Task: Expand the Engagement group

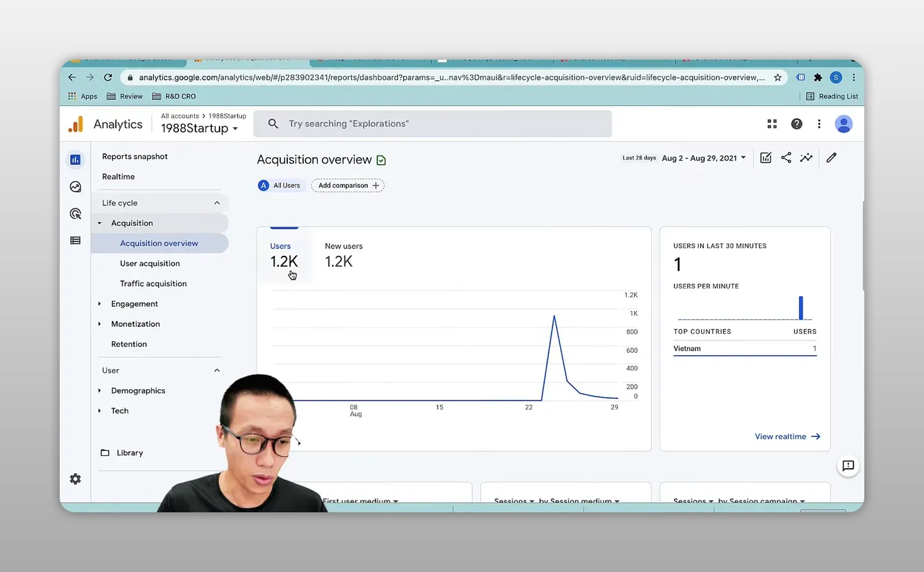Action: pos(99,304)
